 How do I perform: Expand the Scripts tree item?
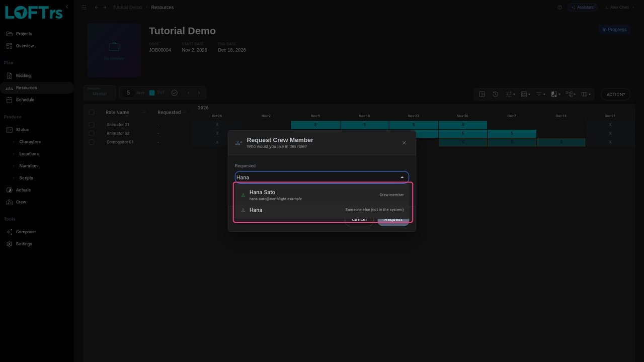[x=14, y=178]
